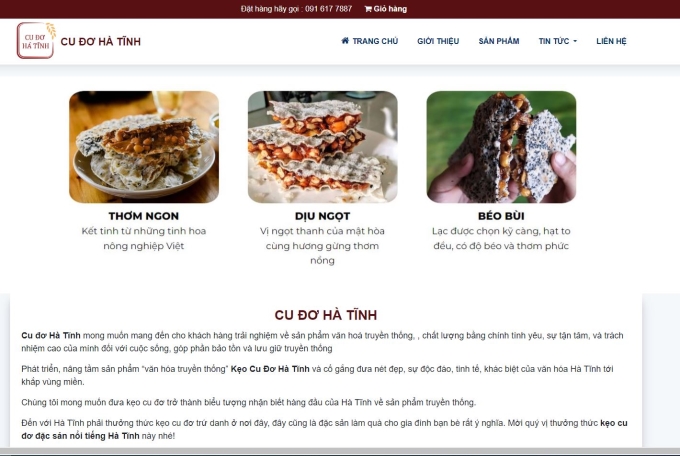Viewport: 680px width, 456px height.
Task: Click the home icon beside Trang Chủ
Action: pyautogui.click(x=345, y=40)
